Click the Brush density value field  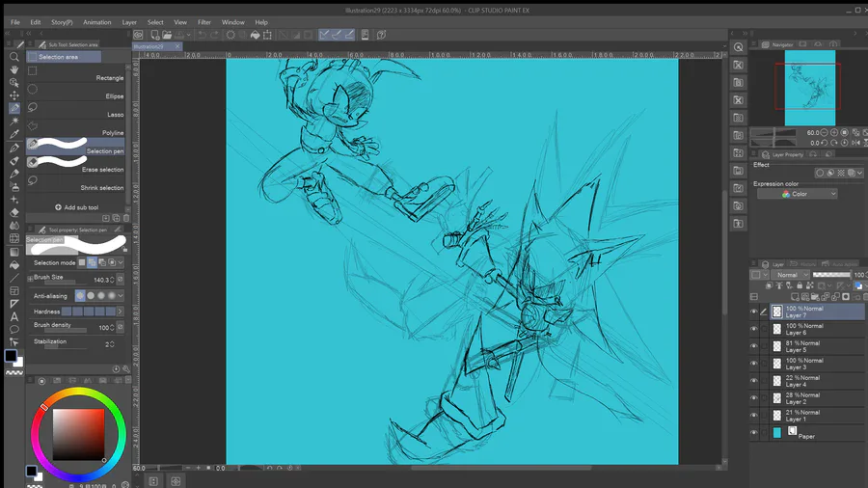point(106,328)
